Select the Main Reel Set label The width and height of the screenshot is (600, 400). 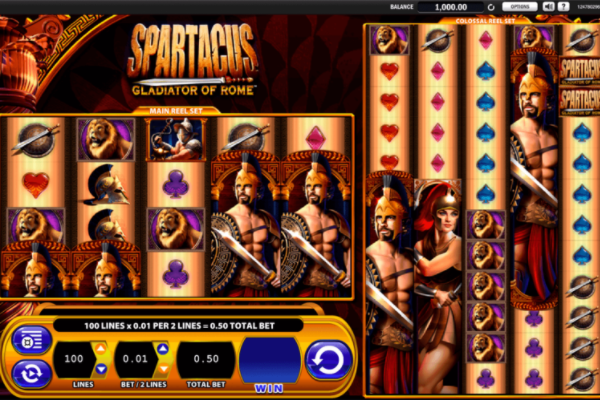click(176, 111)
